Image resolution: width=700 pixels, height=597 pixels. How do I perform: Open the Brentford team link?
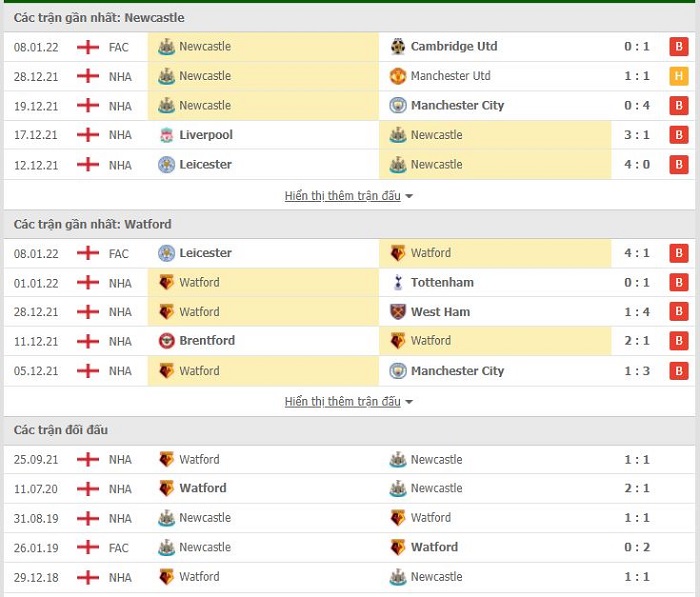pos(207,341)
